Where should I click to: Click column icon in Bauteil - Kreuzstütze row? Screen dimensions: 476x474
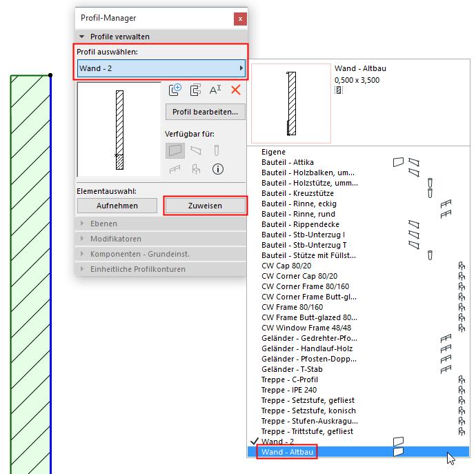pyautogui.click(x=430, y=193)
